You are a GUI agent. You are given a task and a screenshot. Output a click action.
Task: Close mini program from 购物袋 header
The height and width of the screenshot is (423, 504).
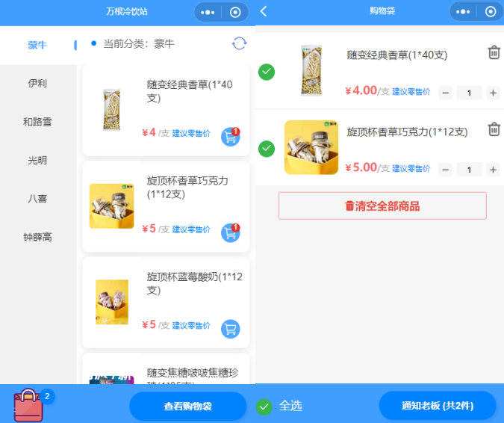(490, 12)
